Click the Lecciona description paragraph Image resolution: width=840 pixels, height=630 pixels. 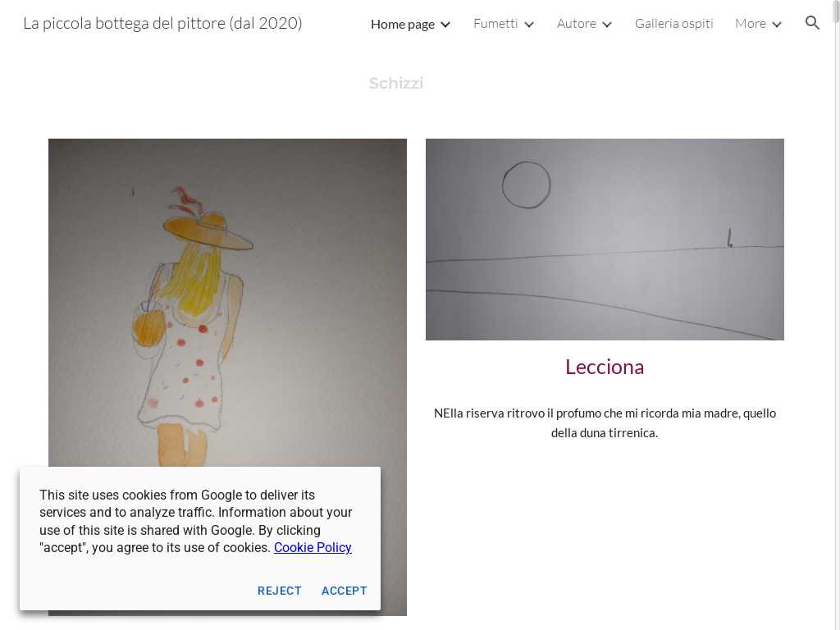click(x=605, y=422)
